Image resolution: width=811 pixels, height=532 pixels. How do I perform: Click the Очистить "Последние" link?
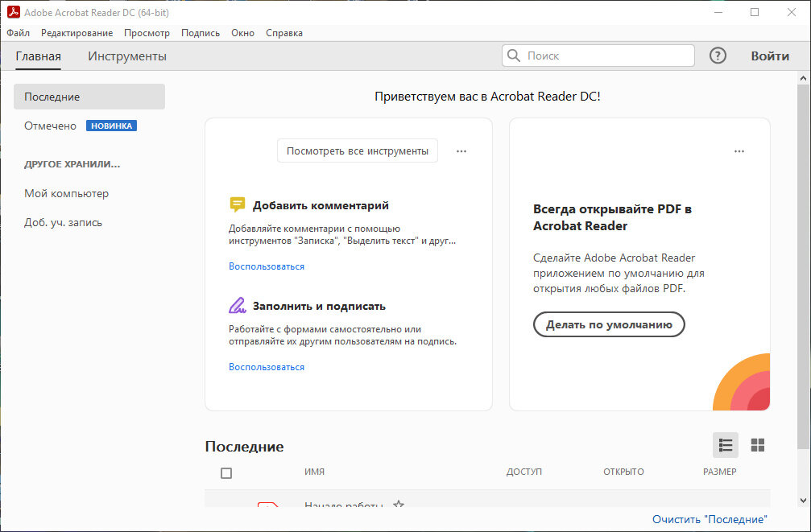(x=710, y=519)
